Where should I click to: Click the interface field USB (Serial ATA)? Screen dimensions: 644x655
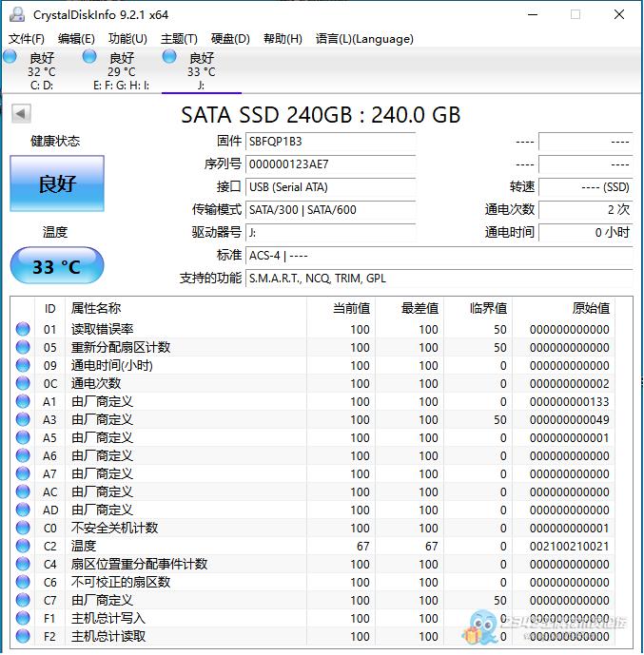click(331, 186)
